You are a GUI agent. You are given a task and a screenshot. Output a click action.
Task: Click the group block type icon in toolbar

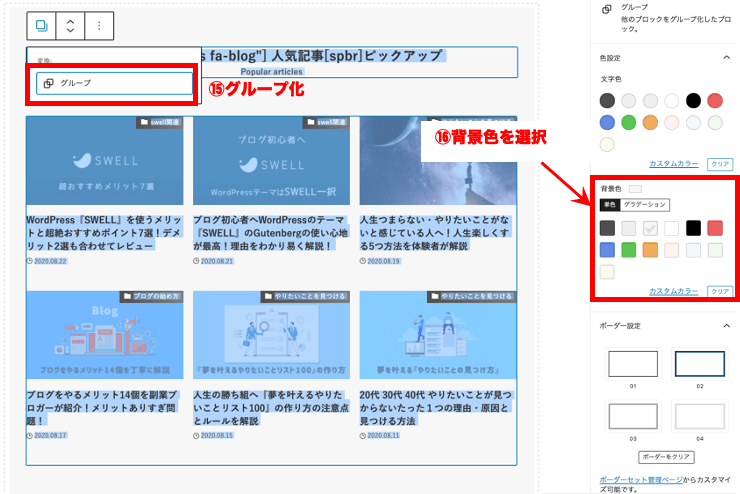click(x=42, y=25)
